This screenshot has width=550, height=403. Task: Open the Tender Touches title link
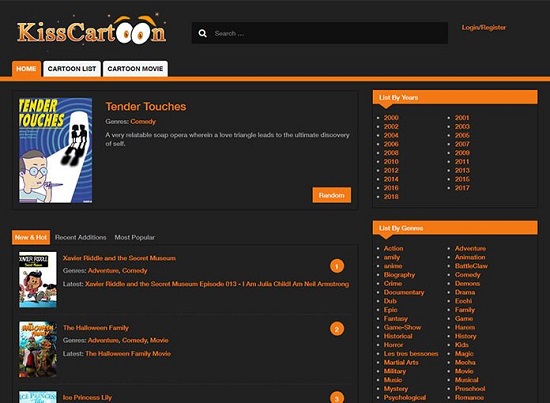tap(146, 107)
